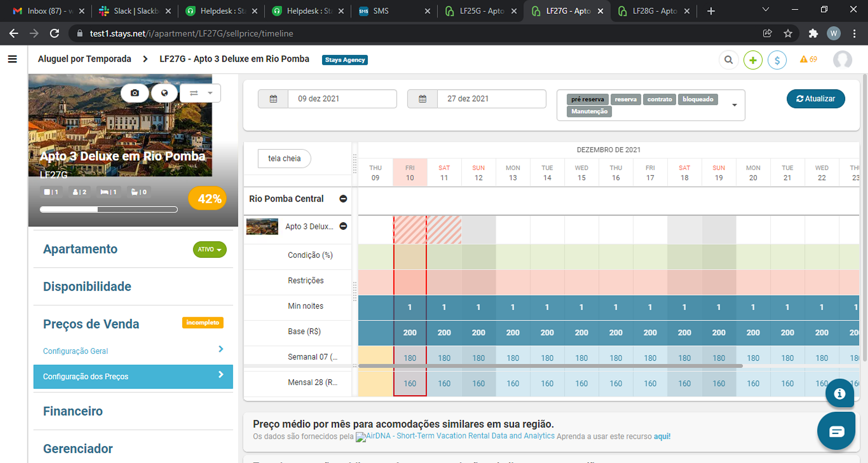
Task: Open the warning alerts icon showing 69
Action: [x=808, y=59]
